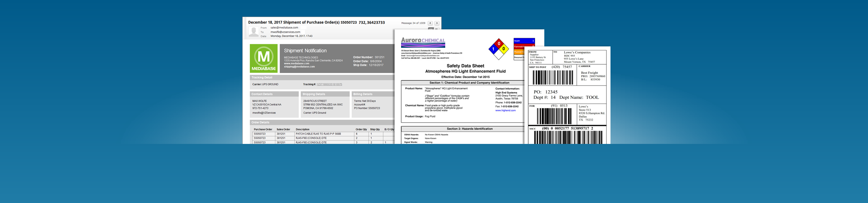Click the sender avatar placeholder in email header
This screenshot has width=868, height=203.
[x=254, y=32]
